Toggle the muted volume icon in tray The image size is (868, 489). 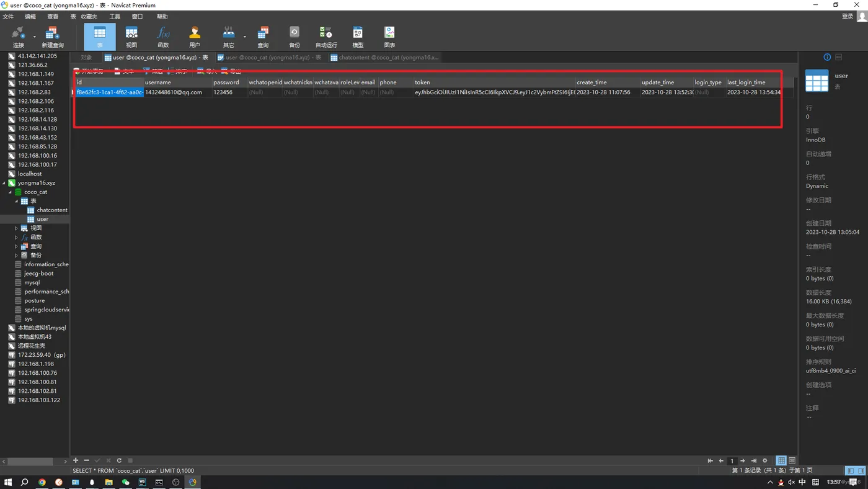(791, 482)
